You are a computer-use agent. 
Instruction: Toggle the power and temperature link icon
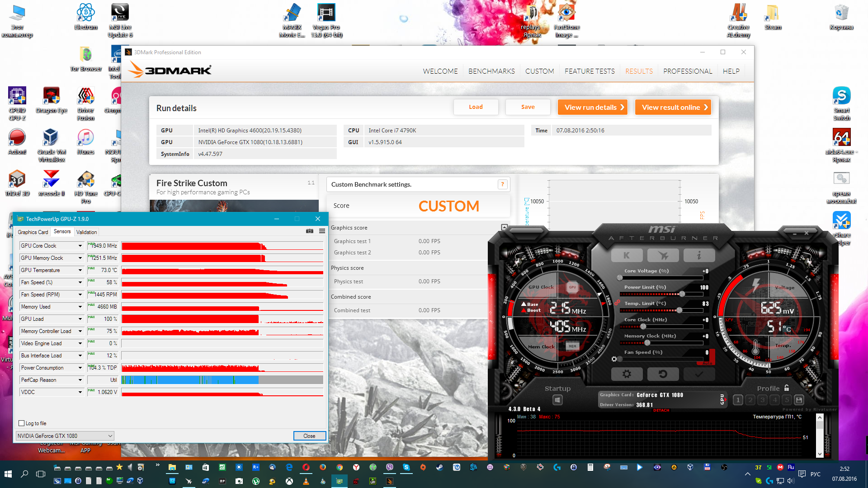[617, 303]
